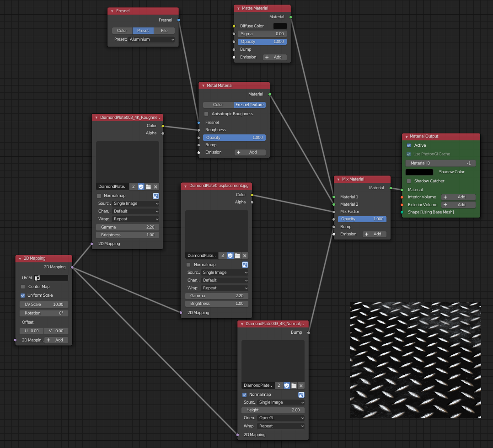Uncheck Normalmap in the Normal texture node
This screenshot has height=448, width=493.
point(245,395)
